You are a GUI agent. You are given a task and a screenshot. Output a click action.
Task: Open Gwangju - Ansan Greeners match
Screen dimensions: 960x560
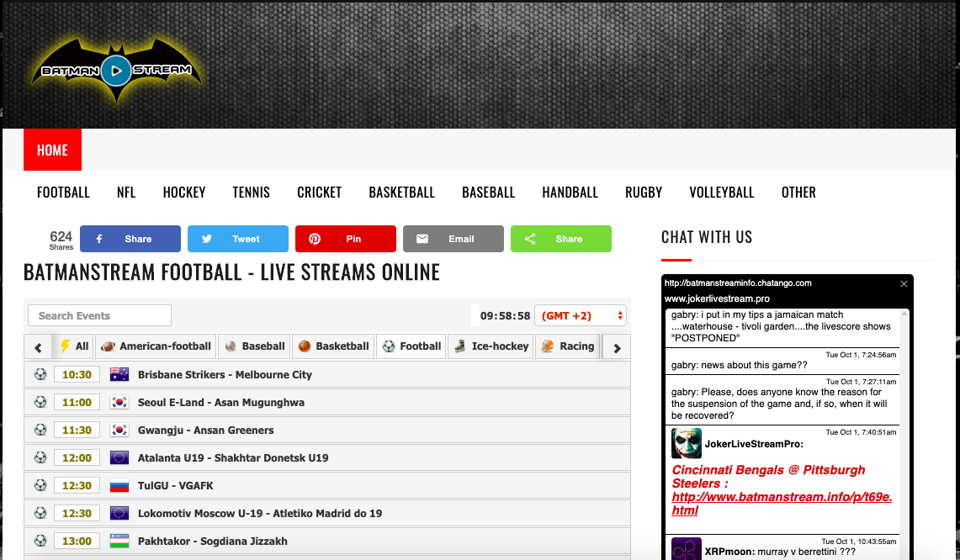point(327,430)
